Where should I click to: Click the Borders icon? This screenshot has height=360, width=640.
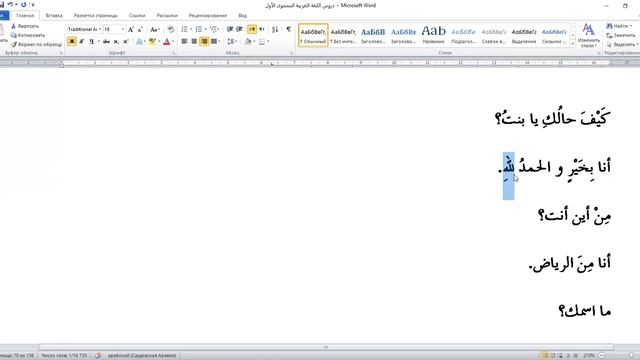262,42
